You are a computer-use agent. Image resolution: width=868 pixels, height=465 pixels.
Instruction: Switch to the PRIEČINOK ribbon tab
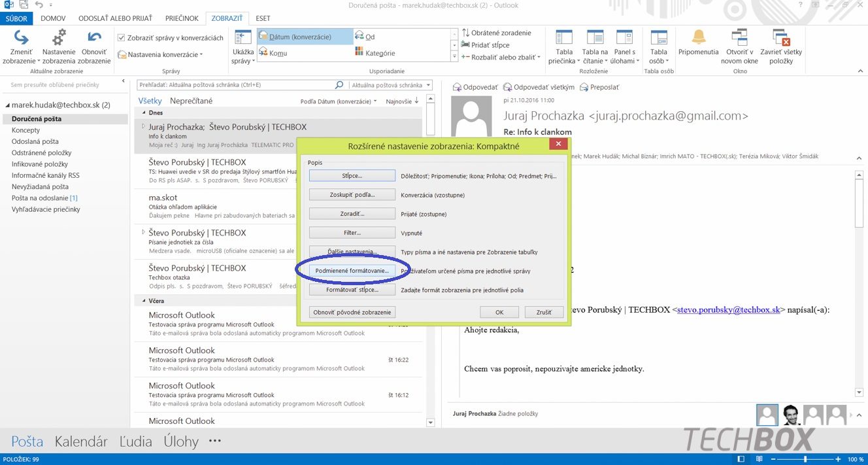(181, 18)
